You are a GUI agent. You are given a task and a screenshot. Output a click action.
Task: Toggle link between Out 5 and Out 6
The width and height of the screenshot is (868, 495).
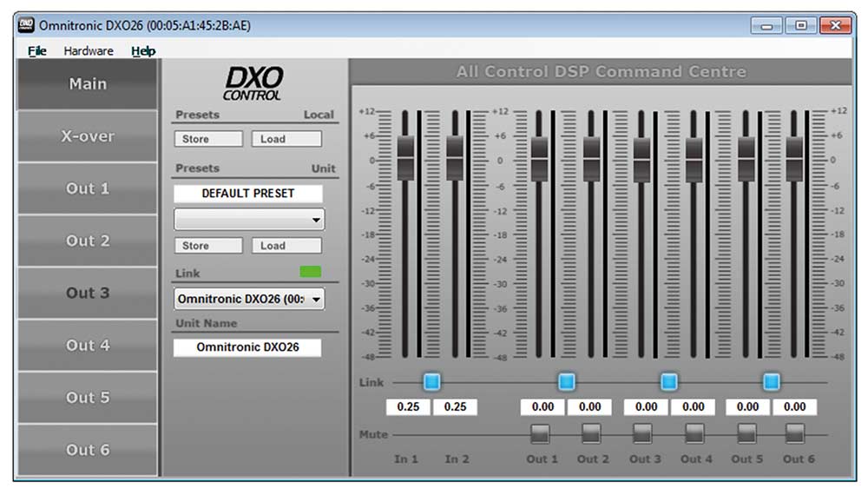[771, 382]
